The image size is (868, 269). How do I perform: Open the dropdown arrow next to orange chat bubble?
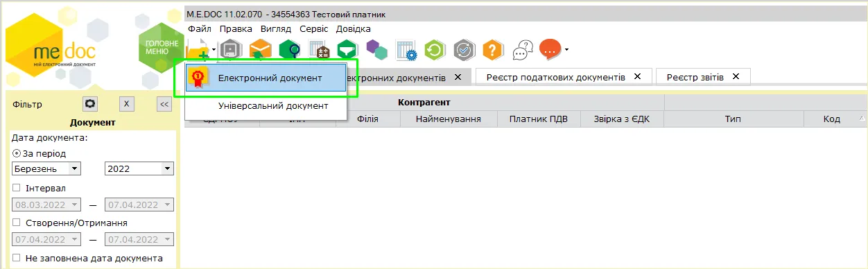[x=567, y=50]
